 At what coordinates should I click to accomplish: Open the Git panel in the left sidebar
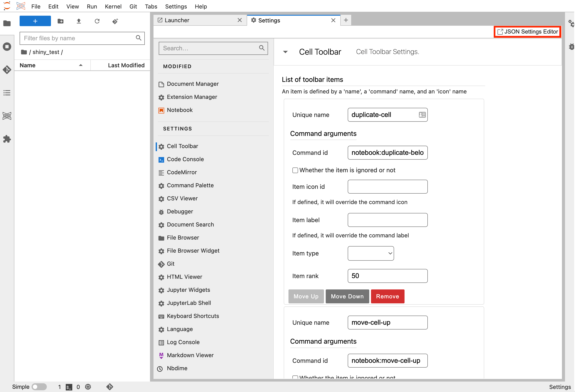tap(7, 70)
